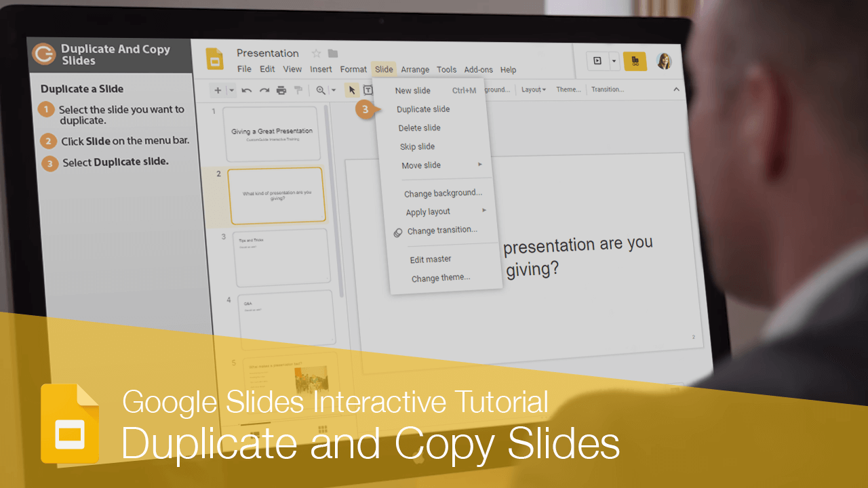Viewport: 868px width, 488px height.
Task: Open the Slides home via the app icon
Action: point(215,60)
